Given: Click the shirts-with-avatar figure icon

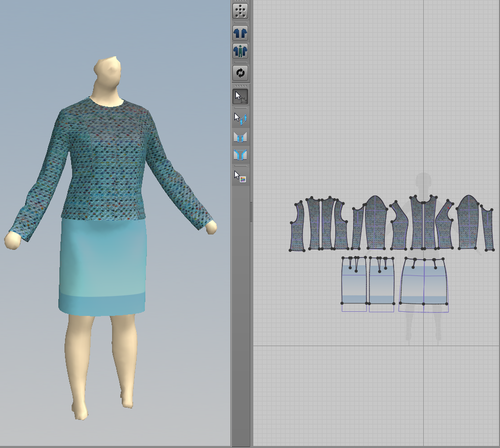Looking at the screenshot, I should pyautogui.click(x=240, y=51).
